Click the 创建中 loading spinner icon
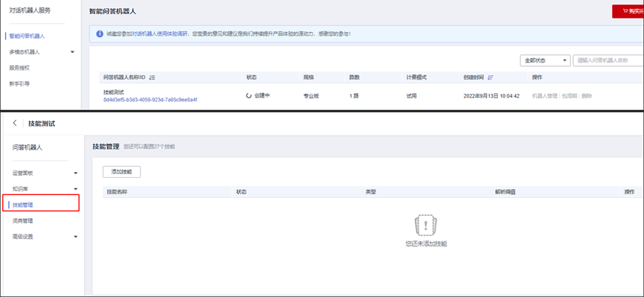Viewport: 644px width, 297px height. click(x=249, y=96)
